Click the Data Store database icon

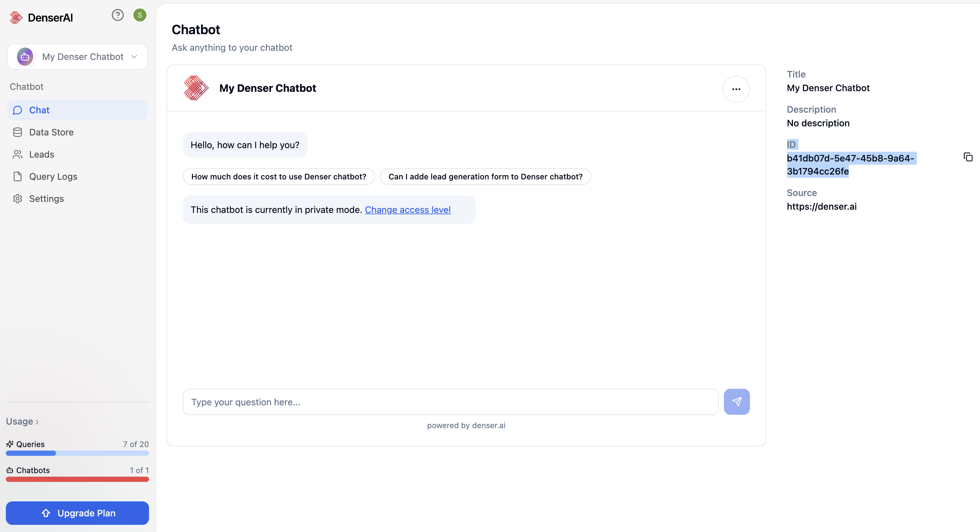(x=18, y=132)
